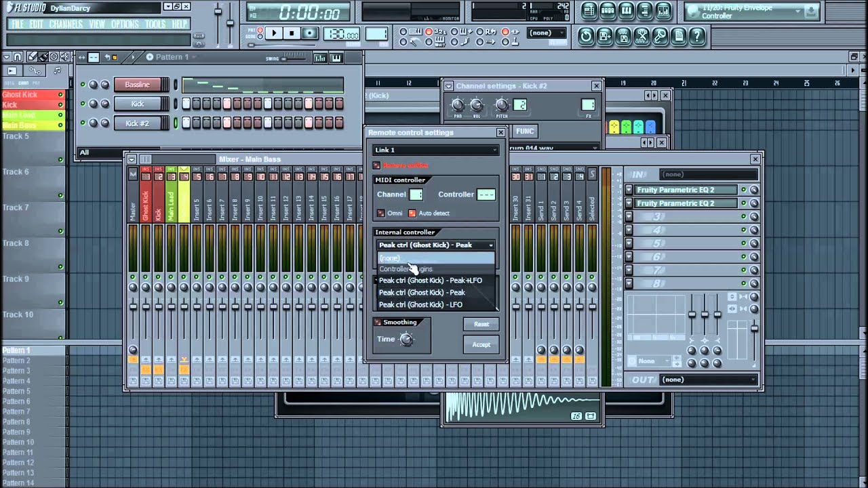This screenshot has width=868, height=488.
Task: Adjust the main volume slider
Action: coord(218,12)
